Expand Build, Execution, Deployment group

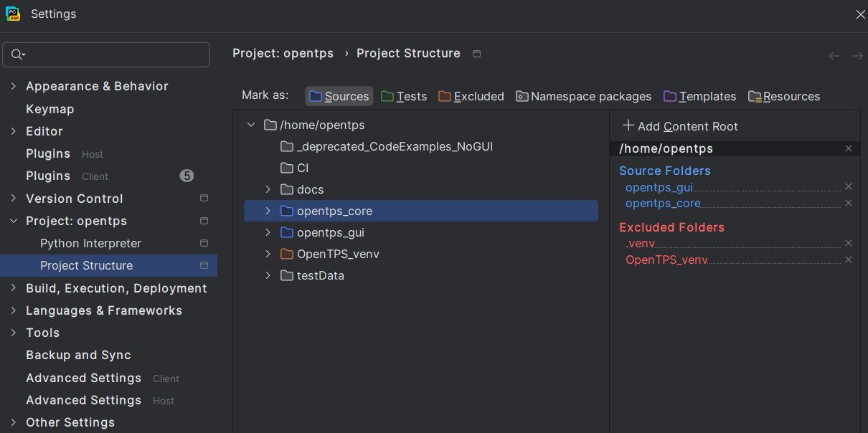pyautogui.click(x=14, y=288)
